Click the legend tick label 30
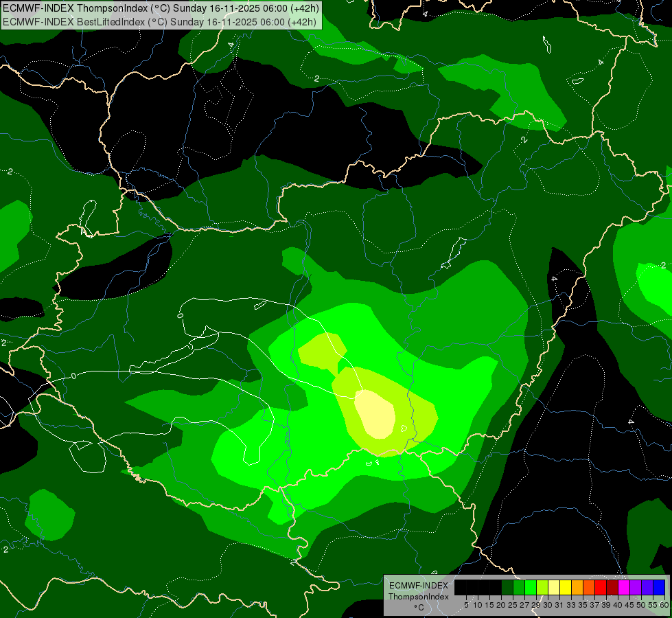The height and width of the screenshot is (618, 672). click(x=548, y=605)
